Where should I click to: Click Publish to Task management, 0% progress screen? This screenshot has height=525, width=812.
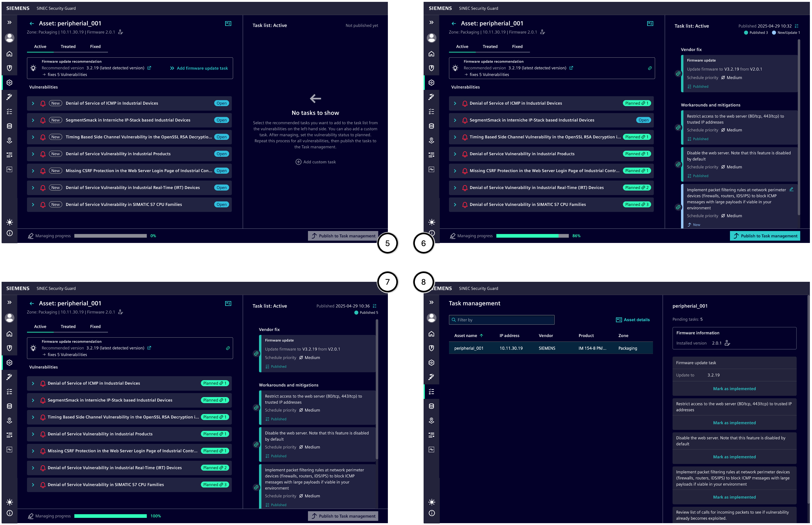click(343, 236)
